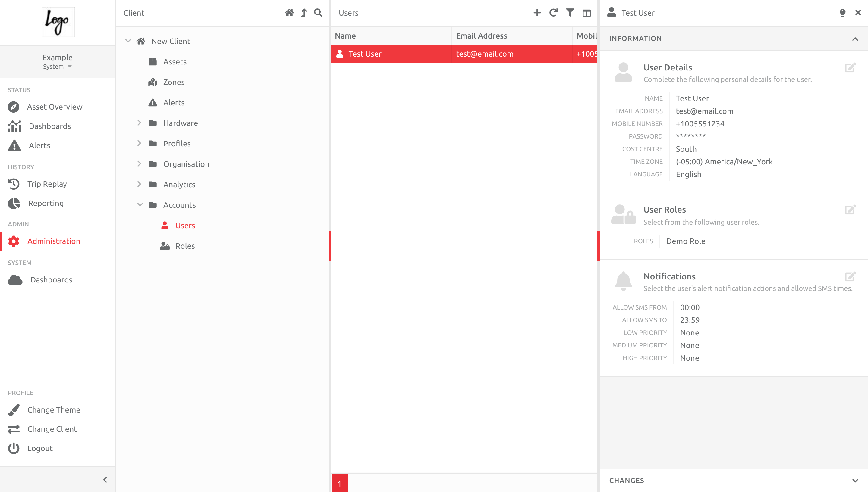This screenshot has height=492, width=868.
Task: Expand the Hardware folder
Action: pyautogui.click(x=139, y=123)
